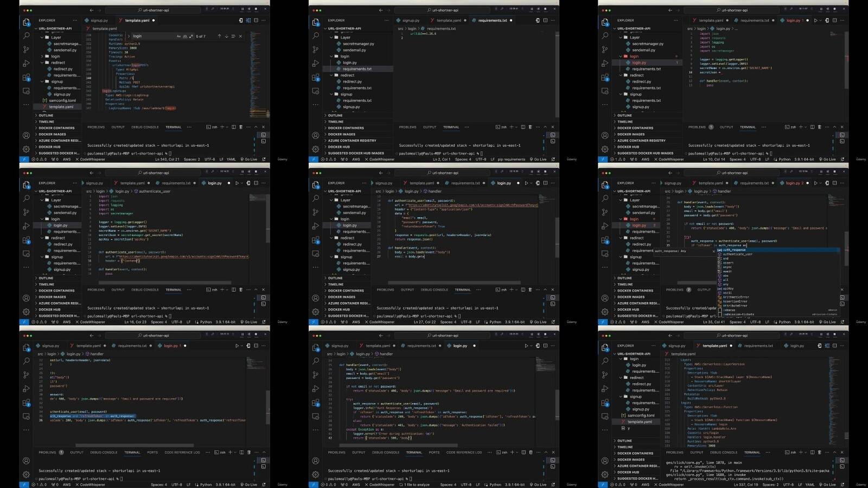The image size is (868, 488).
Task: Split editor right in the 'pip requirements' window
Action: point(545,21)
